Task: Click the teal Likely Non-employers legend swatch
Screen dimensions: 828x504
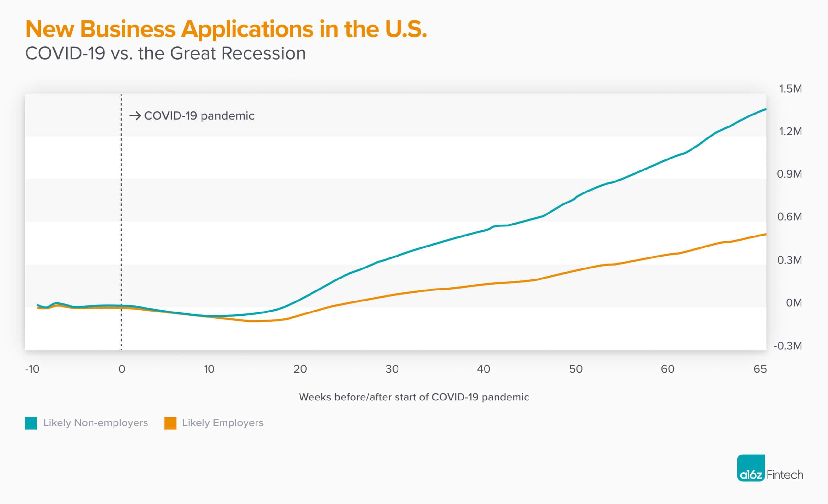Action: (31, 423)
